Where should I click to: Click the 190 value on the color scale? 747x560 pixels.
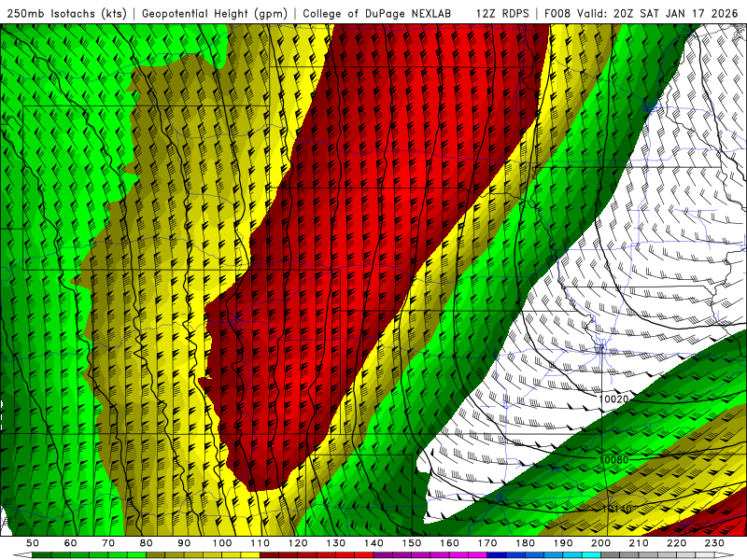click(563, 543)
